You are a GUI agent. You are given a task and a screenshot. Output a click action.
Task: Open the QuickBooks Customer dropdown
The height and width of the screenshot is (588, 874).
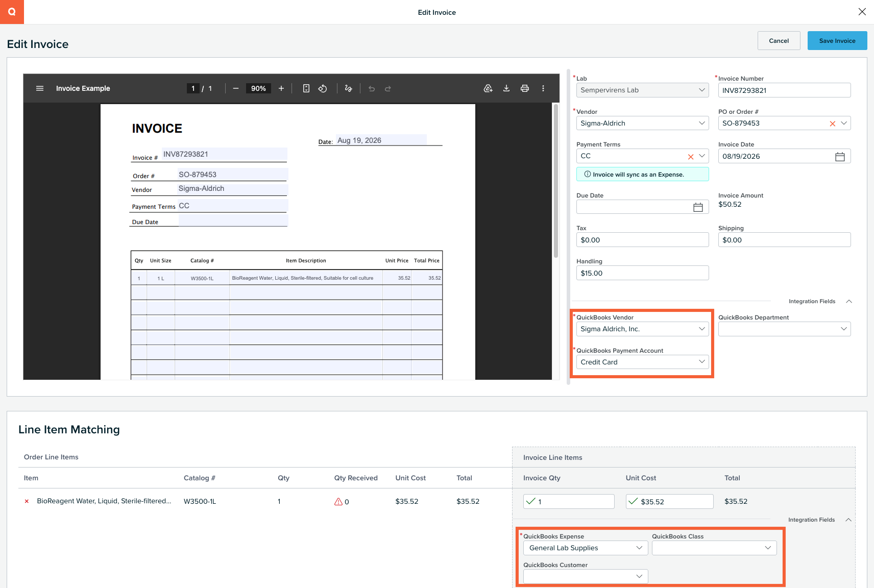[586, 576]
